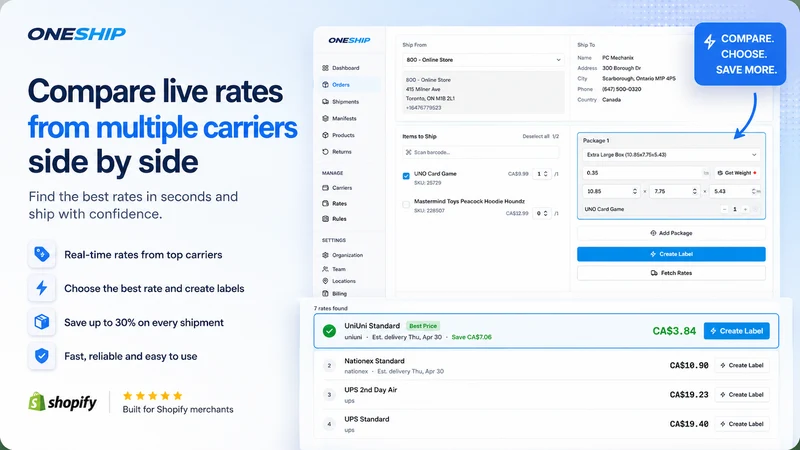The height and width of the screenshot is (450, 800).
Task: Click the Scan barcode field
Action: 480,152
